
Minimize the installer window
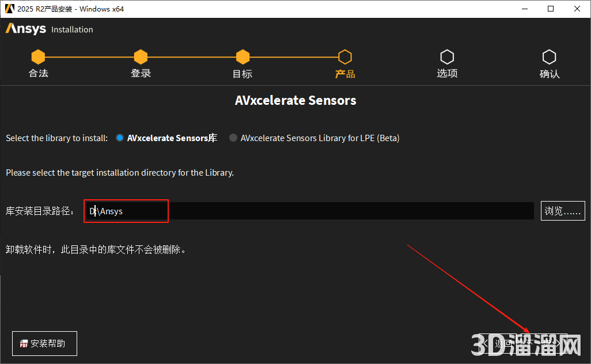click(524, 9)
